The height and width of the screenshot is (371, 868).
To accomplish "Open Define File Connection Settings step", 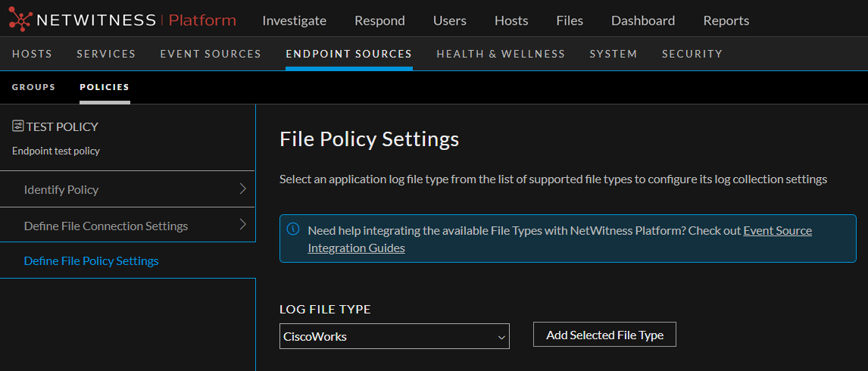I will pyautogui.click(x=127, y=226).
